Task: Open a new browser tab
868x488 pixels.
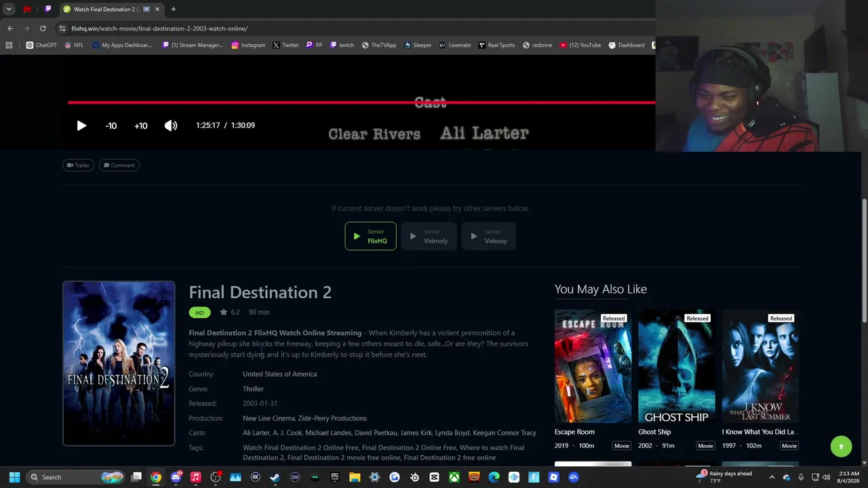Action: coord(173,9)
